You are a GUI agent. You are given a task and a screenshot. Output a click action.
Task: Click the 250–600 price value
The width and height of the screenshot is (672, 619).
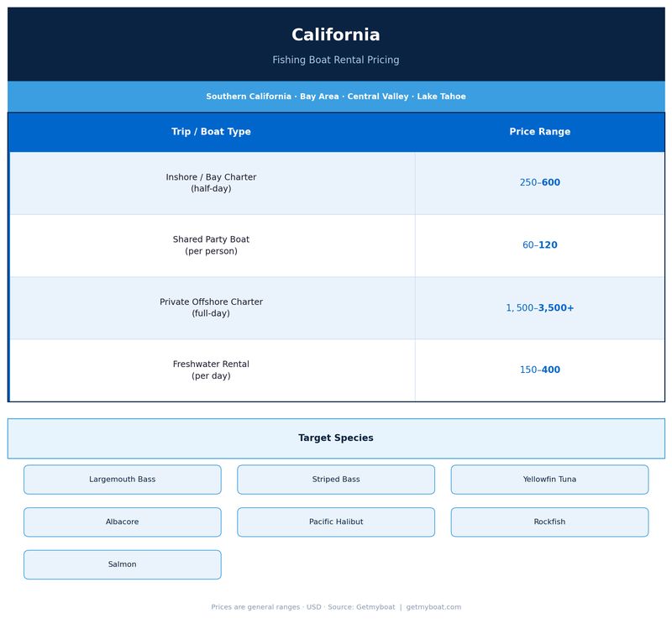point(539,183)
